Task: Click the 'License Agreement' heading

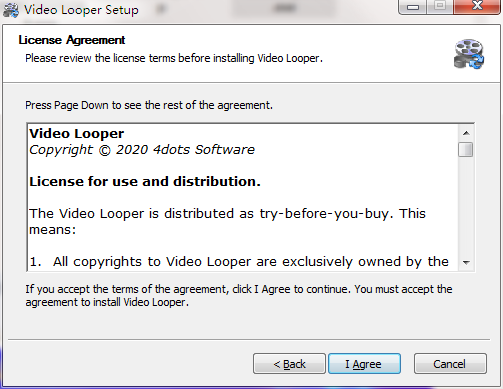Action: pyautogui.click(x=72, y=40)
